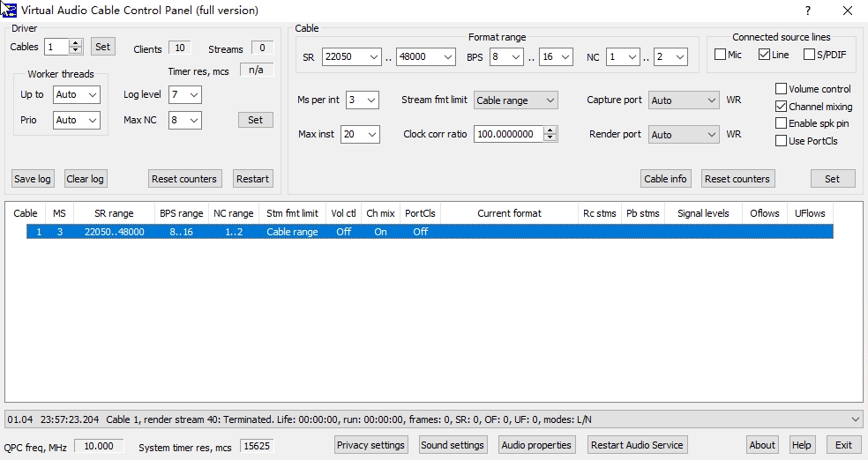Enable the S/PDIF checkbox

(x=809, y=55)
